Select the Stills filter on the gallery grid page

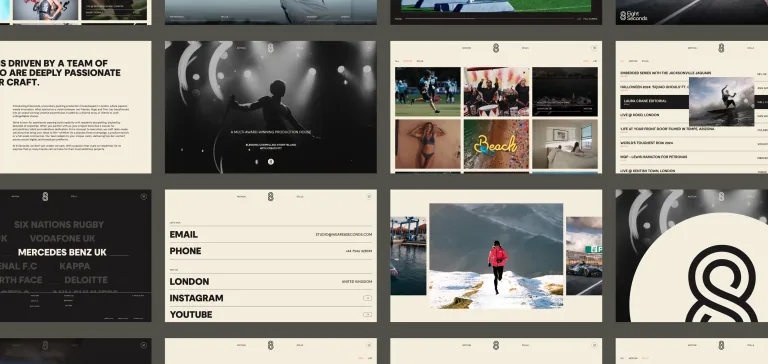pyautogui.click(x=420, y=61)
